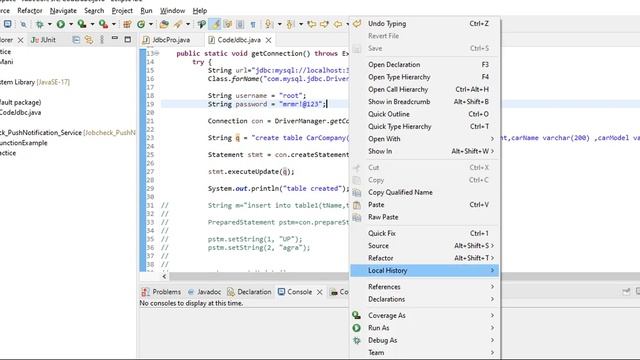Open the Source submenu in the context menu
Screen dimensions: 640x360
(424, 246)
